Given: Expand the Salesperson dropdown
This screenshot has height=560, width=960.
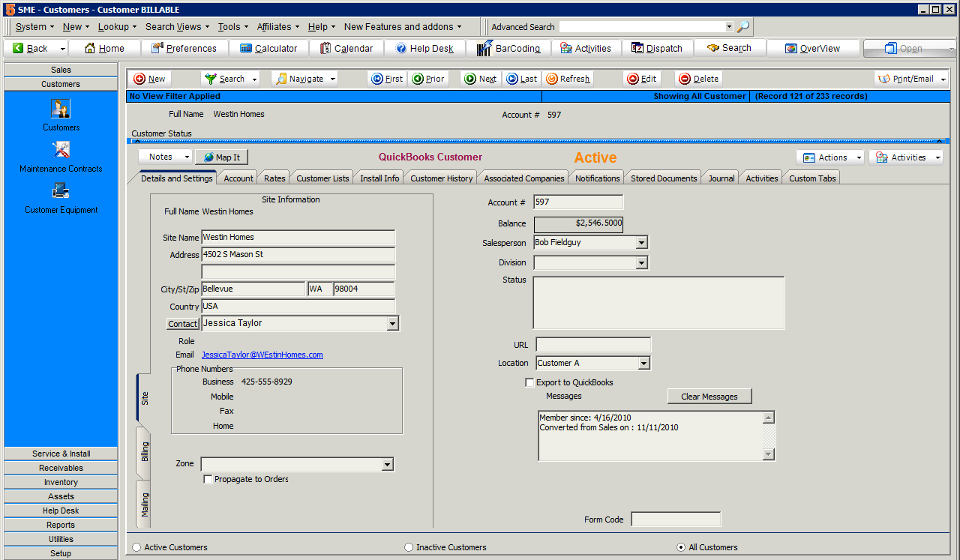Looking at the screenshot, I should point(641,243).
